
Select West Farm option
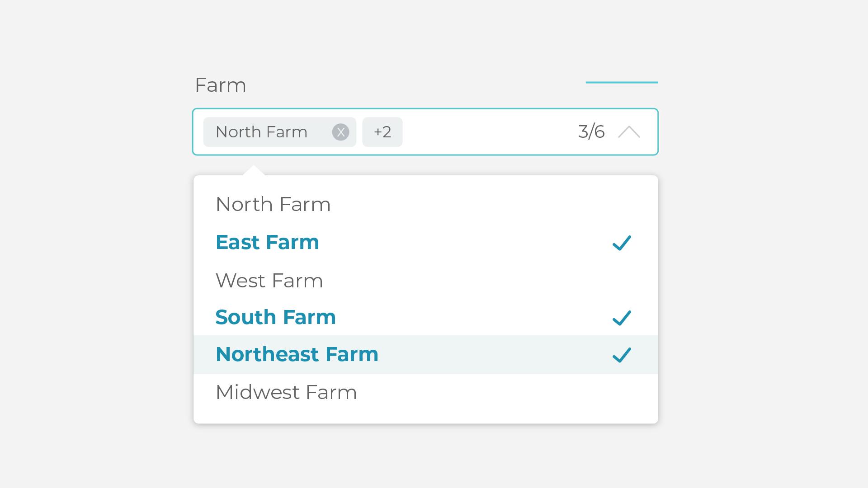tap(269, 281)
